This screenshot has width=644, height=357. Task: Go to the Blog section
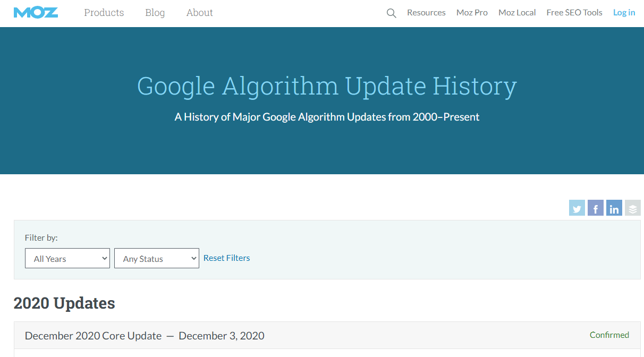pos(155,13)
